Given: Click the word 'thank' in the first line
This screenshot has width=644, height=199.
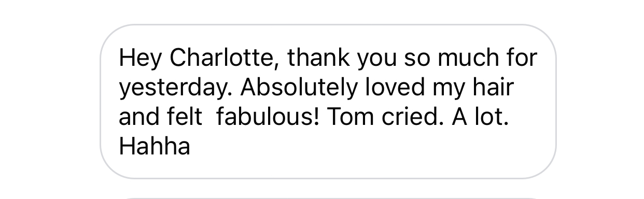Looking at the screenshot, I should 319,58.
